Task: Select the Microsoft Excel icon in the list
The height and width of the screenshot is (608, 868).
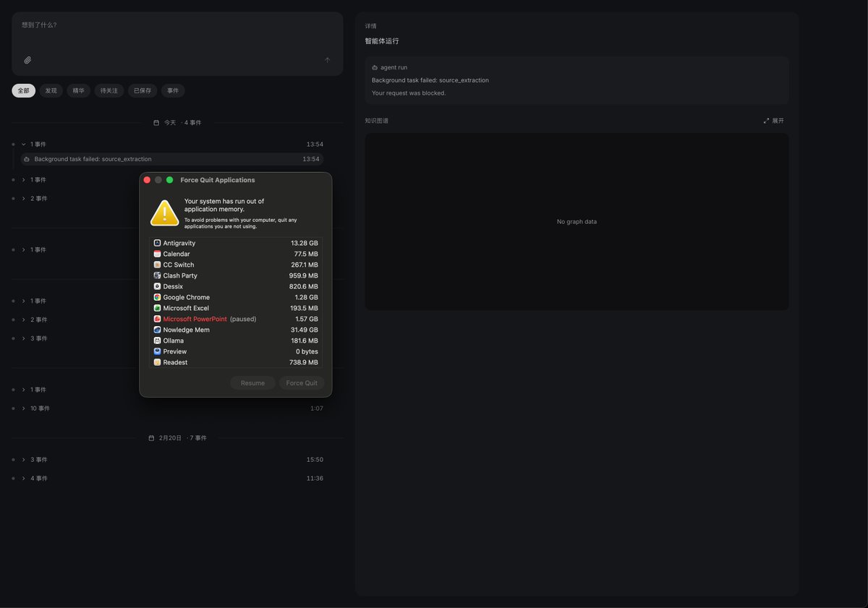Action: point(157,308)
